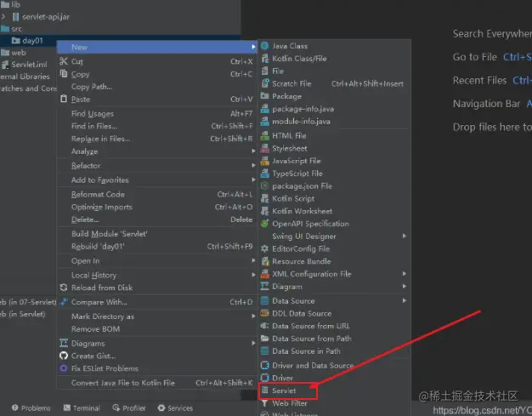Open the Profiler tool window button
Screen dimensions: 532x416
(x=129, y=407)
